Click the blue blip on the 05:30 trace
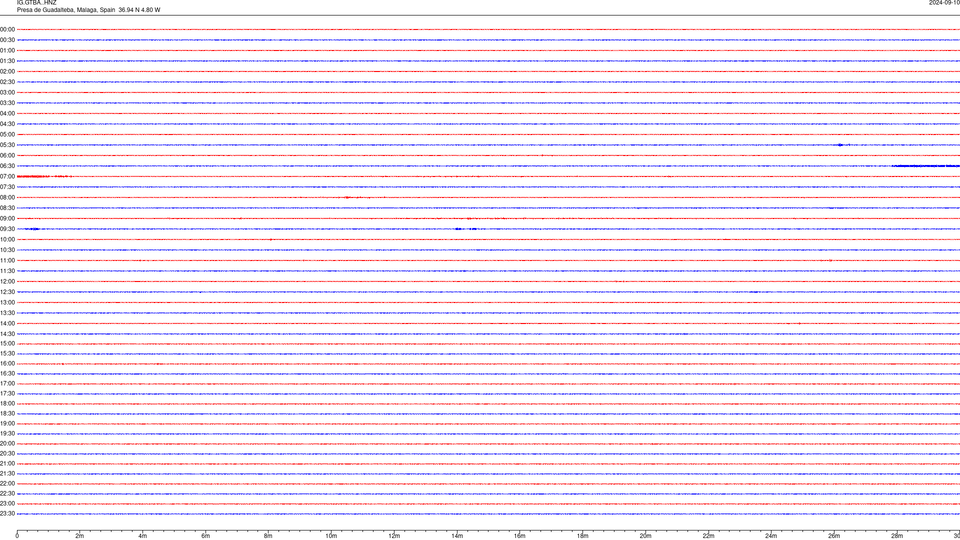Viewport: 960px width, 540px height. click(x=841, y=145)
